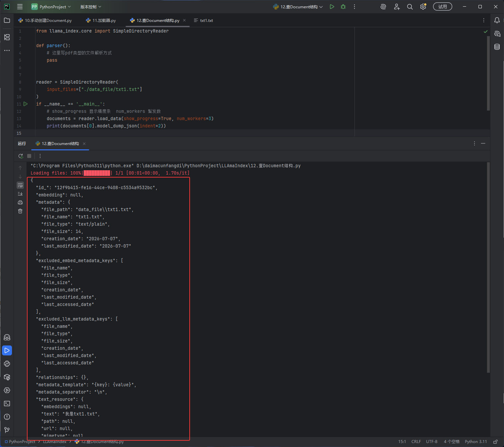504x447 pixels.
Task: Toggle soft-wrap in console output
Action: (x=20, y=185)
